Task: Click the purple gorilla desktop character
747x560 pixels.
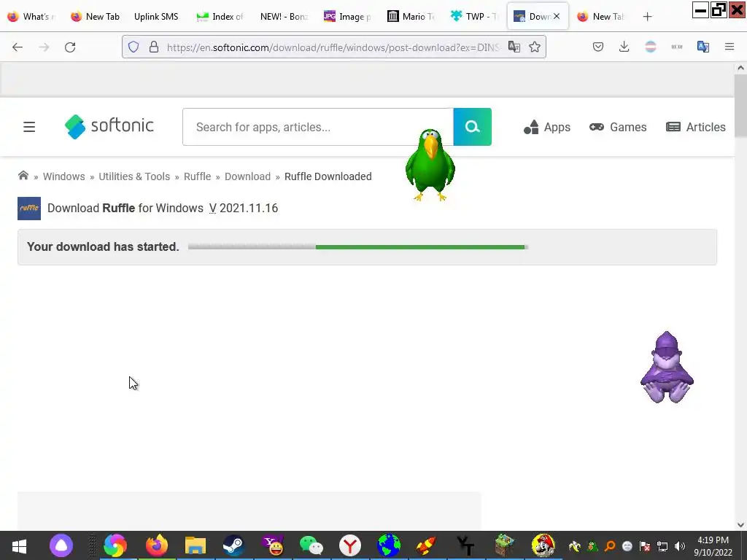Action: point(667,367)
